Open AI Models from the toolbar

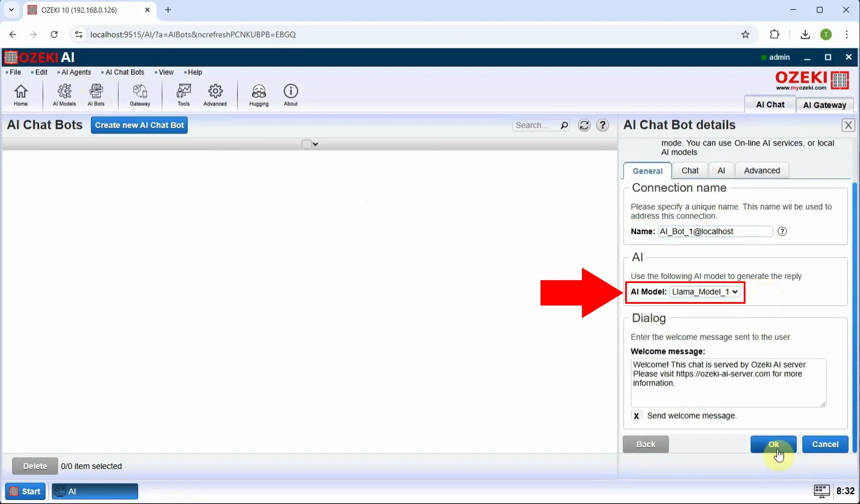[x=64, y=95]
